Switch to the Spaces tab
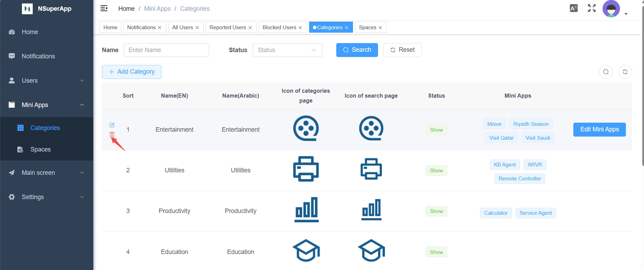Screen dimensions: 644x270 click(x=368, y=27)
